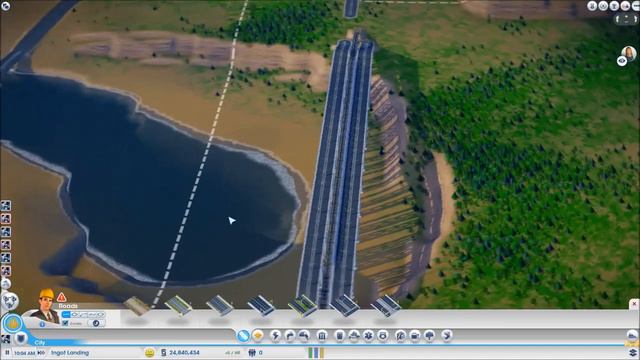This screenshot has width=640, height=360.
Task: Click the topmost small icon in the left sidebar column
Action: click(x=6, y=205)
